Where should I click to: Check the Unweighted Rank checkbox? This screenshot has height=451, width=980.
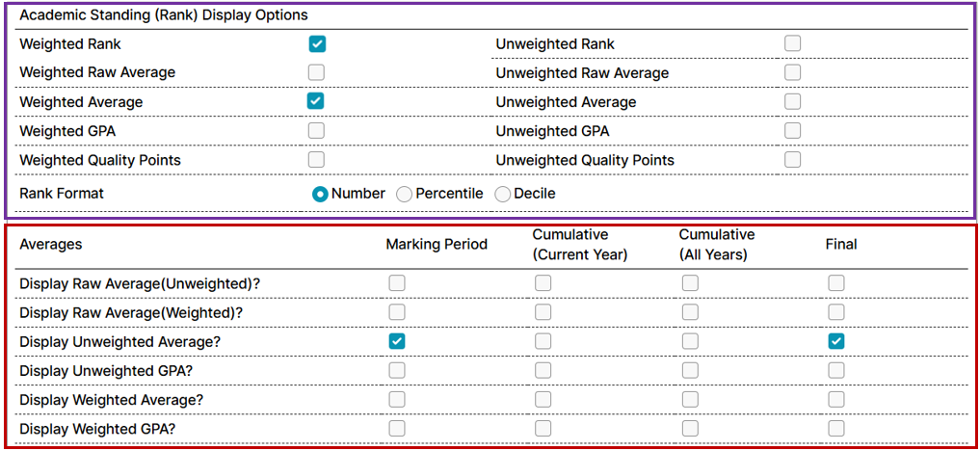click(792, 43)
